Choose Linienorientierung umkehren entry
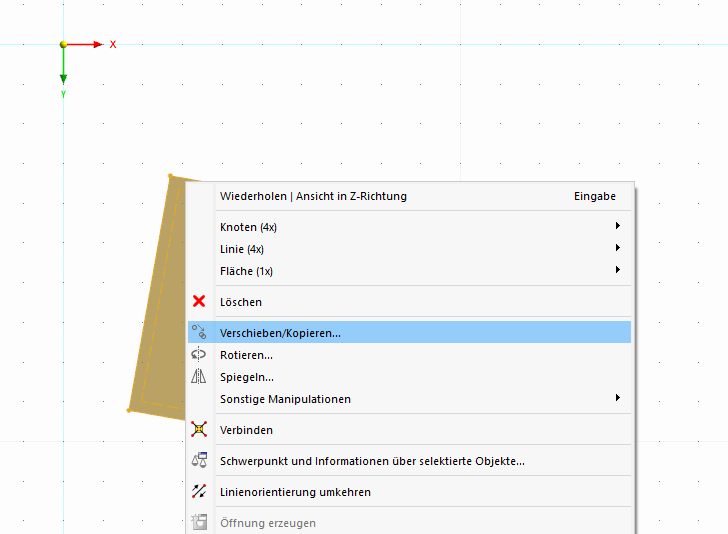 [x=410, y=492]
